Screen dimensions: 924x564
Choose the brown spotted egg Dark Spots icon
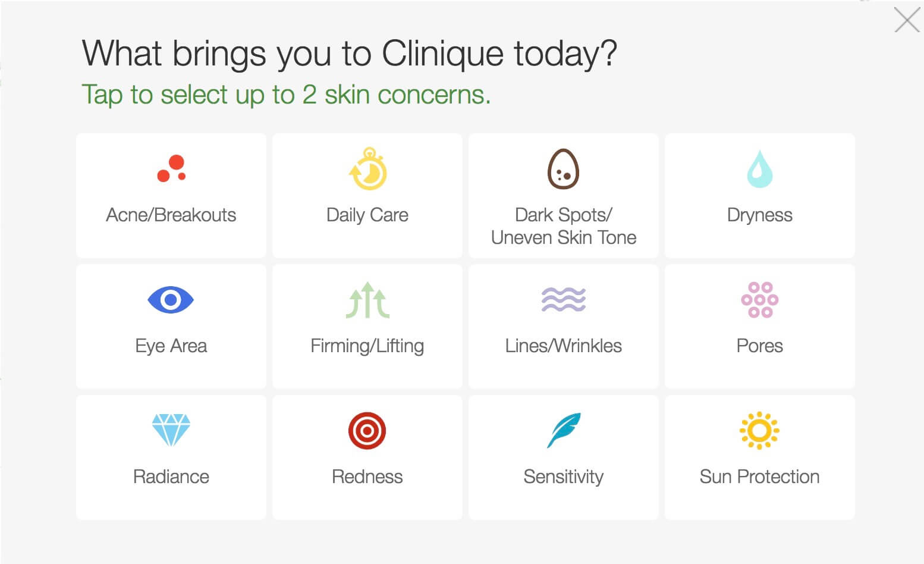(x=563, y=169)
